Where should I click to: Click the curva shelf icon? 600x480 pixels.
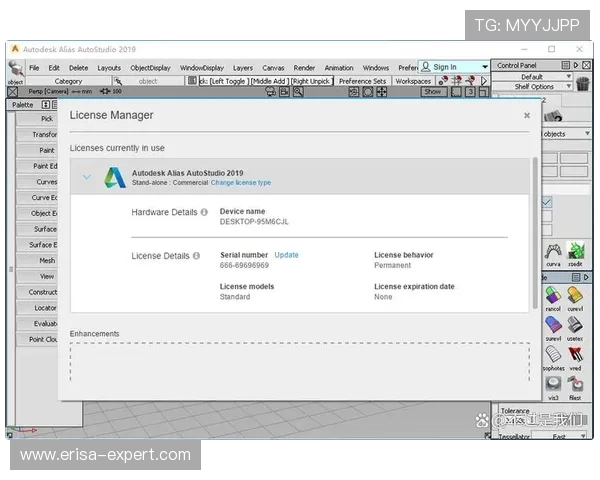coord(553,252)
